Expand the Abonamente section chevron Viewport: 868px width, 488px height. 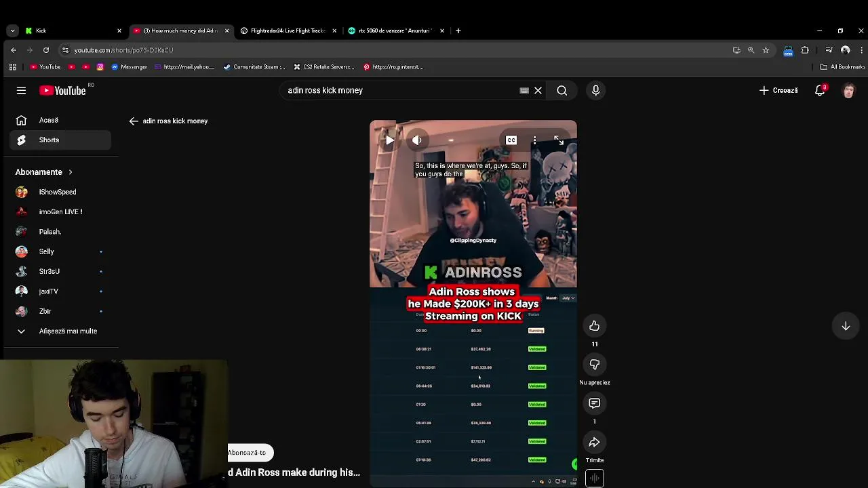pos(70,172)
